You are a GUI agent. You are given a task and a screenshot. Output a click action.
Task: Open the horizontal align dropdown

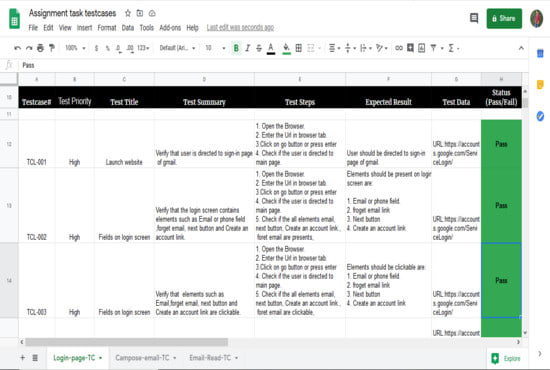coord(334,48)
